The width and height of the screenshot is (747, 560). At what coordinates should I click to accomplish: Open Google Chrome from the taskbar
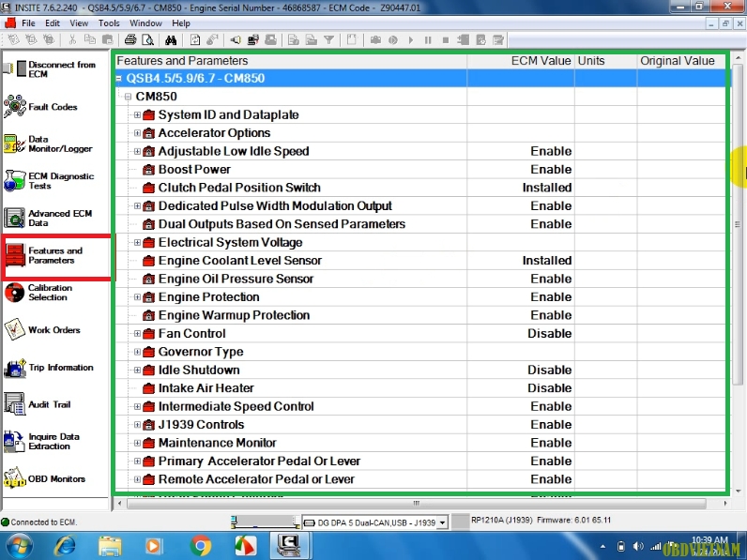coord(200,546)
